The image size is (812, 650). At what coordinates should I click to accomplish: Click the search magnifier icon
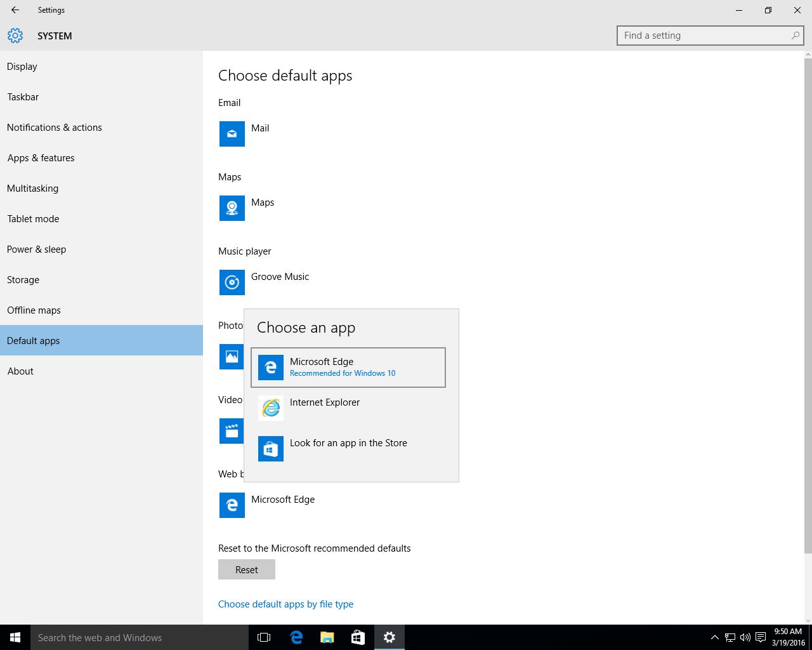795,36
